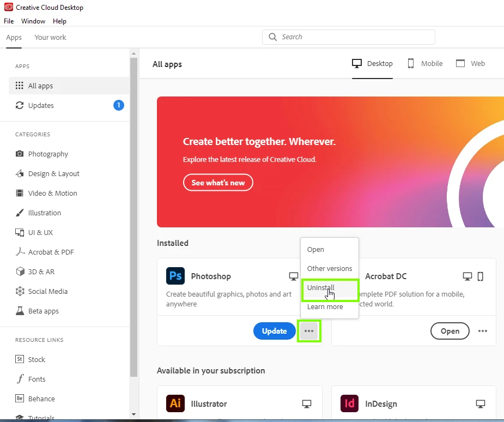Viewport: 504px width, 422px height.
Task: Choose Learn more from context menu
Action: coord(330,306)
